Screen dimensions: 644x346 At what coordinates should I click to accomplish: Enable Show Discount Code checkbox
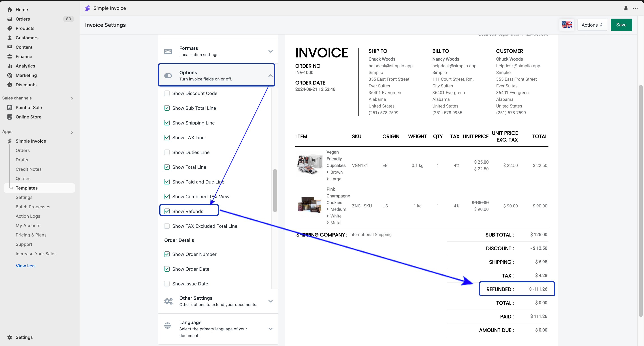pyautogui.click(x=167, y=93)
